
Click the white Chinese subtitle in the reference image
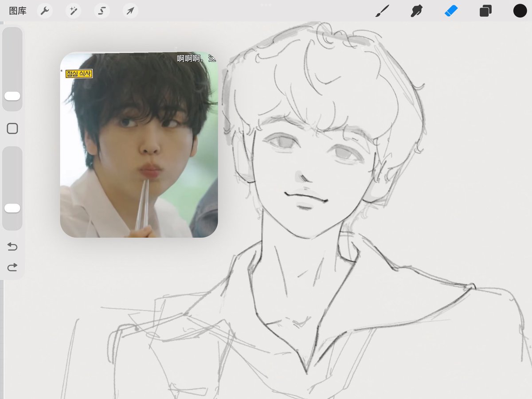click(x=196, y=58)
